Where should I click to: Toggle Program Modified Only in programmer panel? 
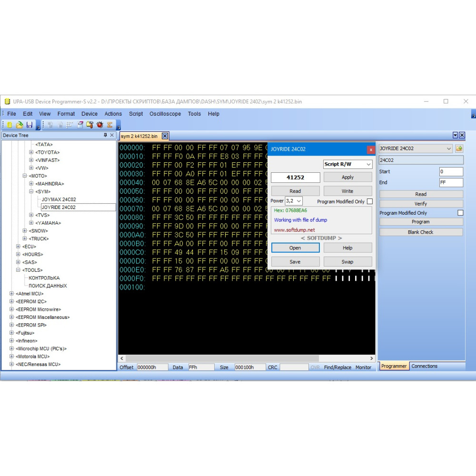(460, 213)
